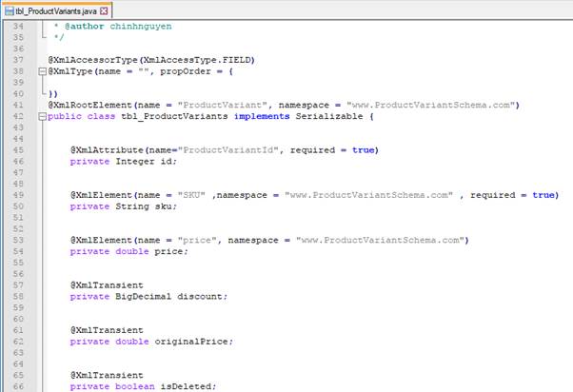The image size is (573, 392).
Task: Click the Java file icon in tab
Action: point(10,11)
